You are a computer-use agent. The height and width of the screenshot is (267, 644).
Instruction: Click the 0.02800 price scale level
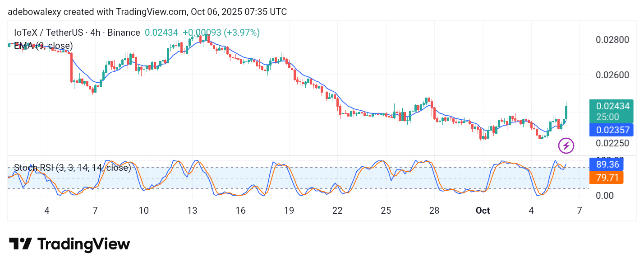pos(612,40)
